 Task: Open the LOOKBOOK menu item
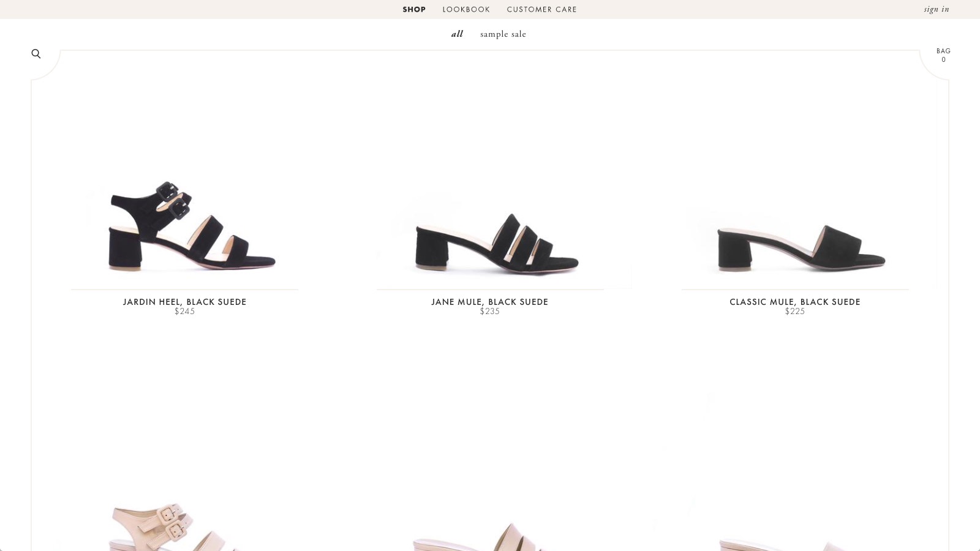point(466,9)
